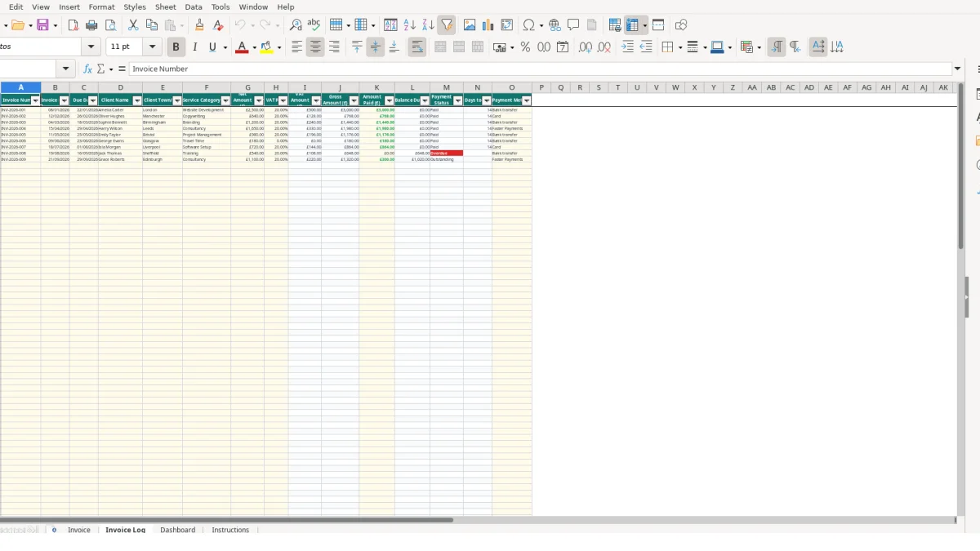This screenshot has height=551, width=980.
Task: Switch to the Invoice sheet tab
Action: pyautogui.click(x=79, y=530)
